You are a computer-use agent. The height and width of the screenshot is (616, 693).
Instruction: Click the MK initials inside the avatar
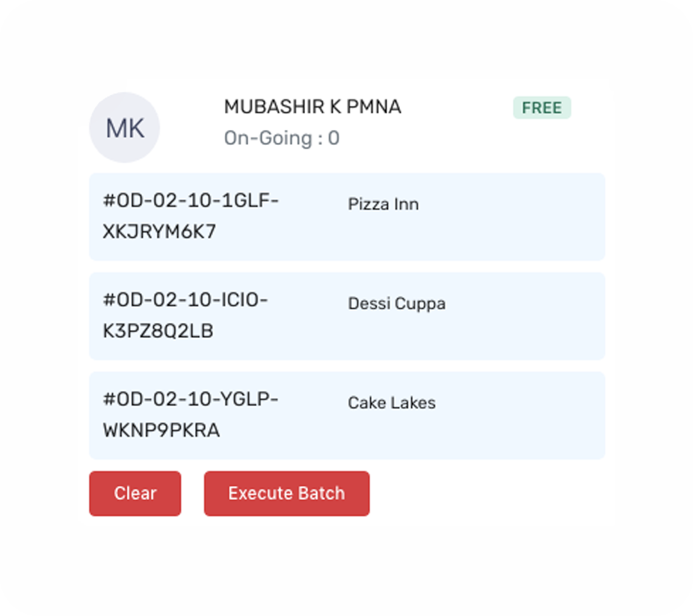click(x=125, y=129)
